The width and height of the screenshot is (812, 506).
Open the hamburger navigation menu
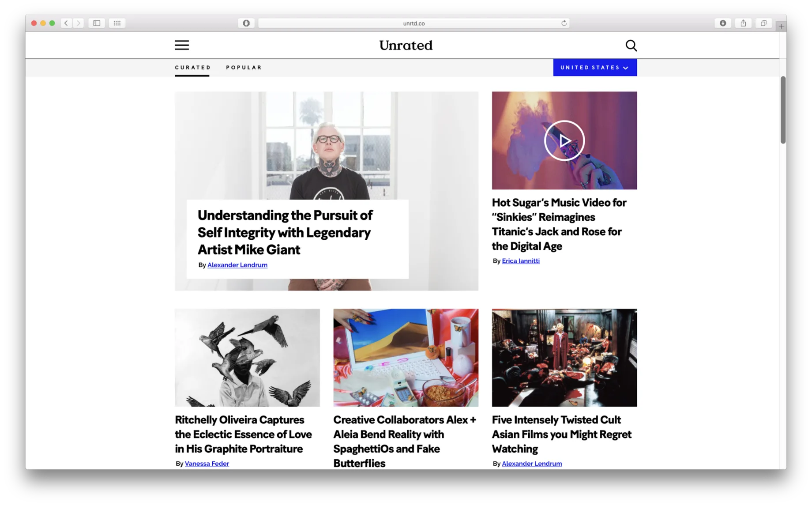point(181,45)
